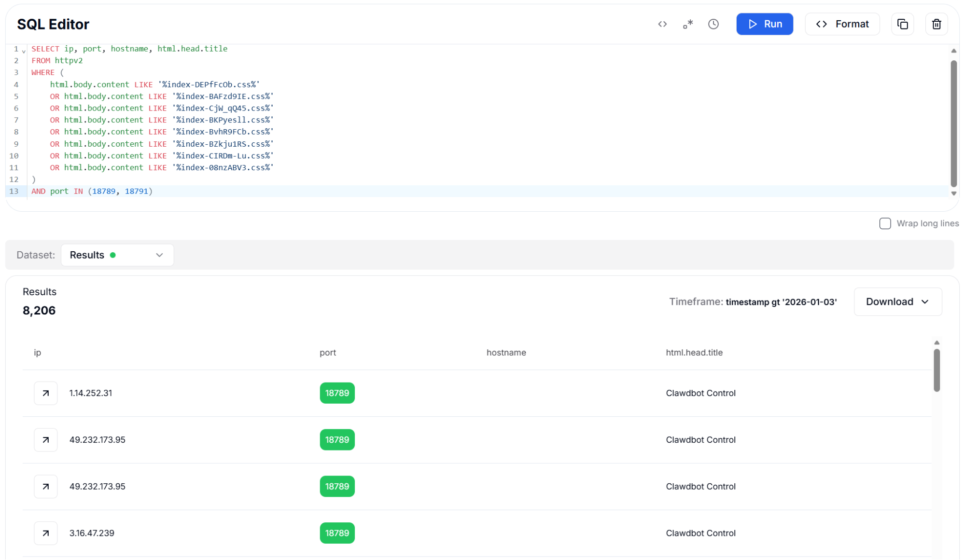Viewport: 965px width, 560px height.
Task: Click the results table vertical scrollbar thumb
Action: click(x=937, y=370)
